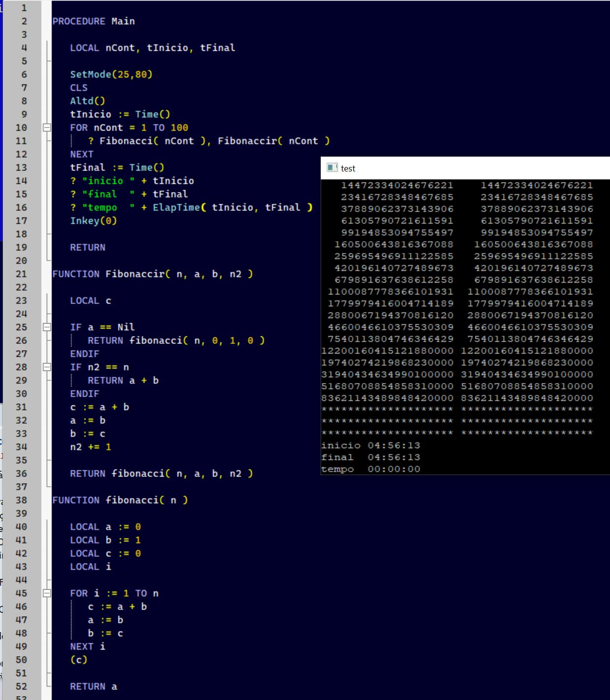Place cursor on Inkey(0) statement

click(x=93, y=221)
